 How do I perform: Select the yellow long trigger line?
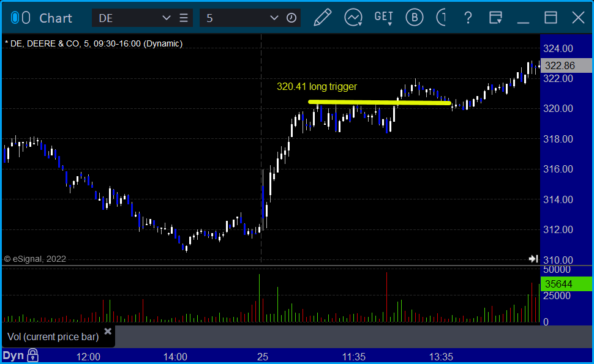coord(380,102)
